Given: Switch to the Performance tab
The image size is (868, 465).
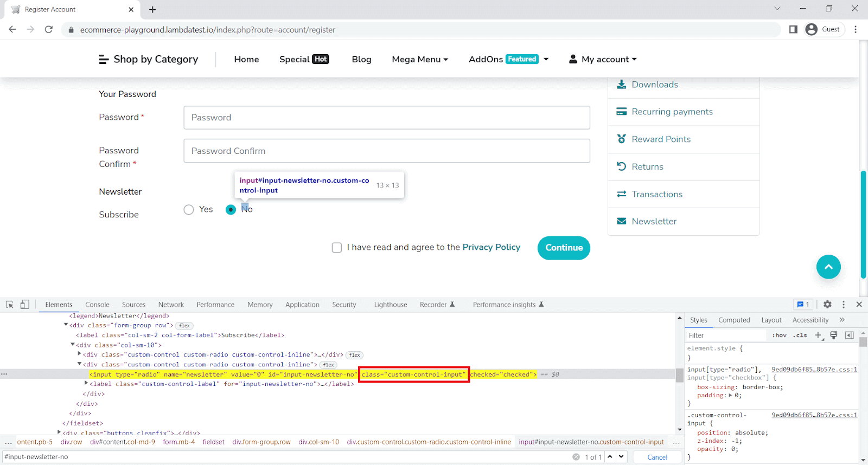Looking at the screenshot, I should 215,305.
